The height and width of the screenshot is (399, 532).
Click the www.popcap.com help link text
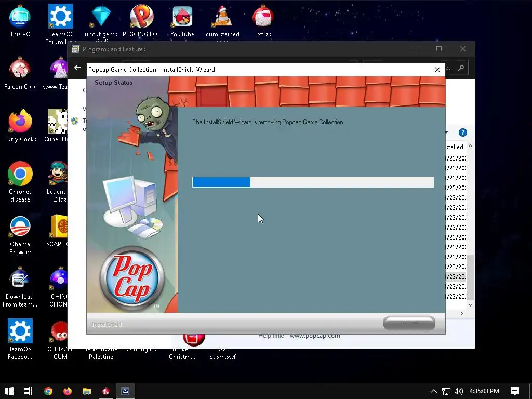(x=315, y=336)
